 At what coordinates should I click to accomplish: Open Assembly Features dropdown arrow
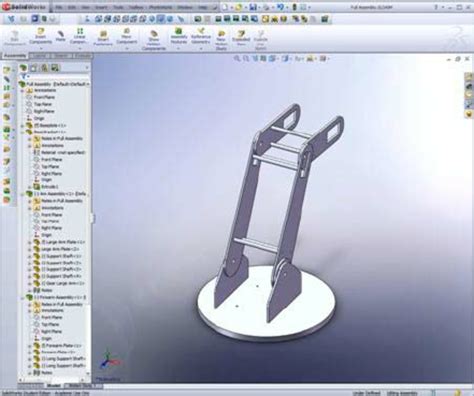(179, 48)
